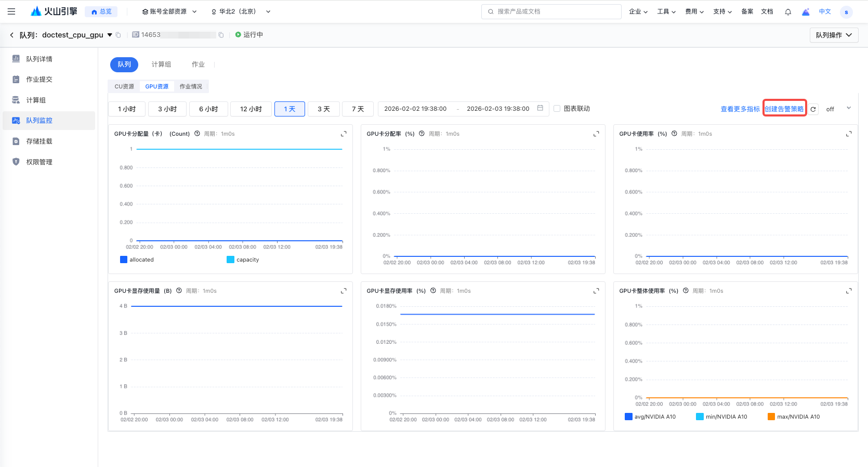Click the search products or docs field
Image resolution: width=868 pixels, height=467 pixels.
[x=551, y=11]
